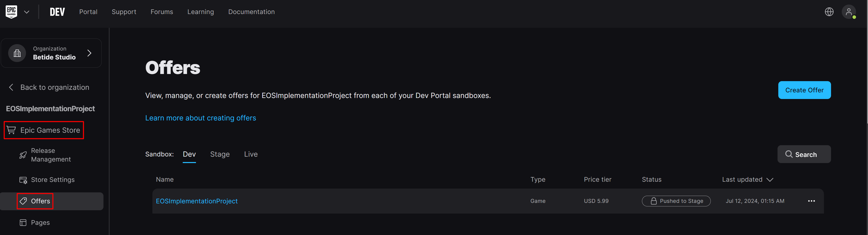Click the Release Management rocket icon
This screenshot has height=235, width=868.
point(23,155)
